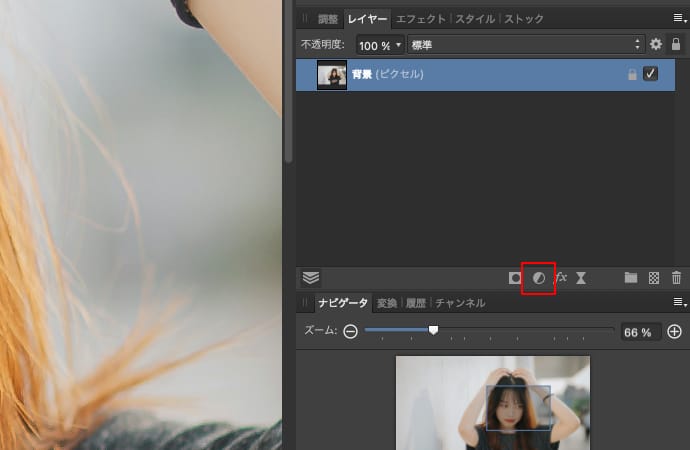Click the zoom in plus button
Image resolution: width=690 pixels, height=450 pixels.
click(675, 332)
